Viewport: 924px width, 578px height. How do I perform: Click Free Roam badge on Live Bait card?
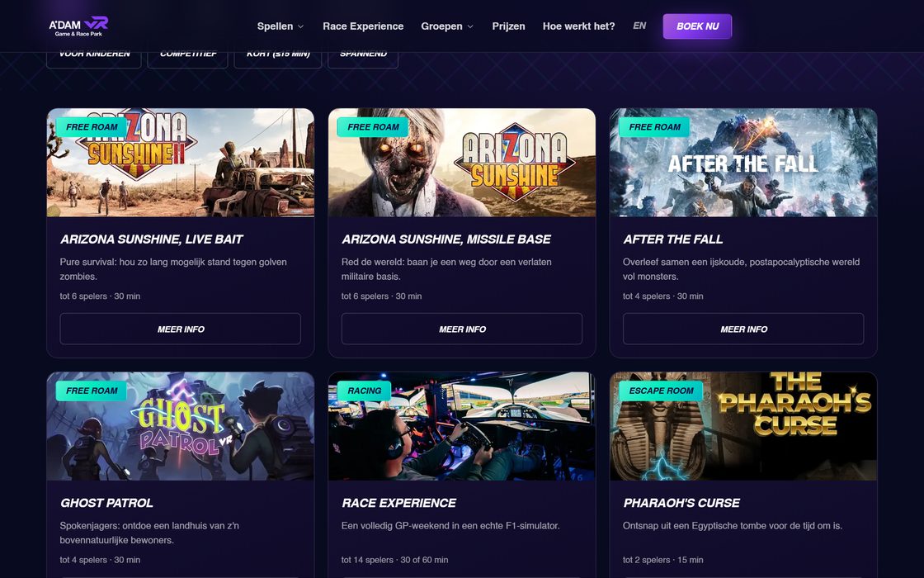pos(92,127)
